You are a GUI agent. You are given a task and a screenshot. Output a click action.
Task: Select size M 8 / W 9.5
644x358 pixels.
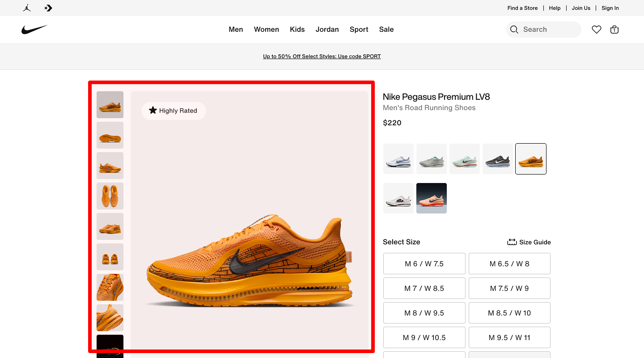tap(424, 313)
